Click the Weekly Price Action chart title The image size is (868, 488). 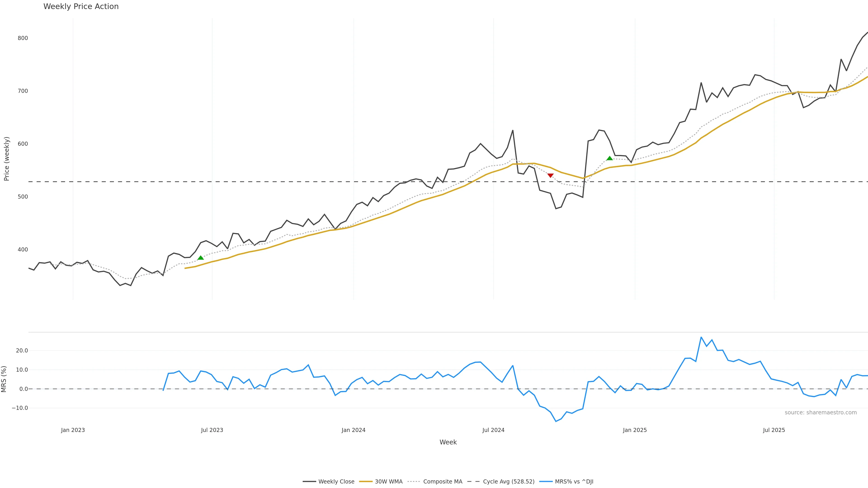81,6
